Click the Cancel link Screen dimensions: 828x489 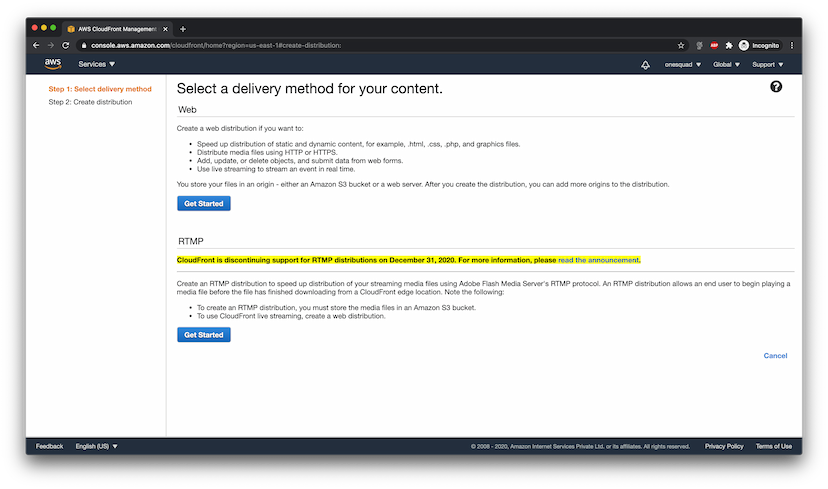775,356
